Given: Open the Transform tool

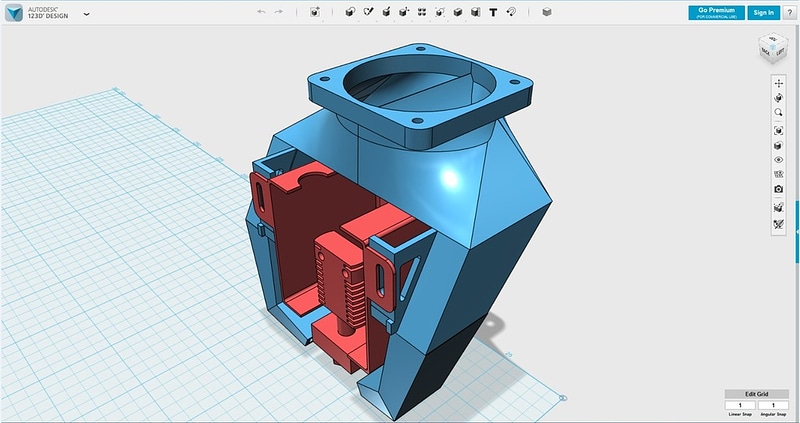Looking at the screenshot, I should click(x=315, y=12).
